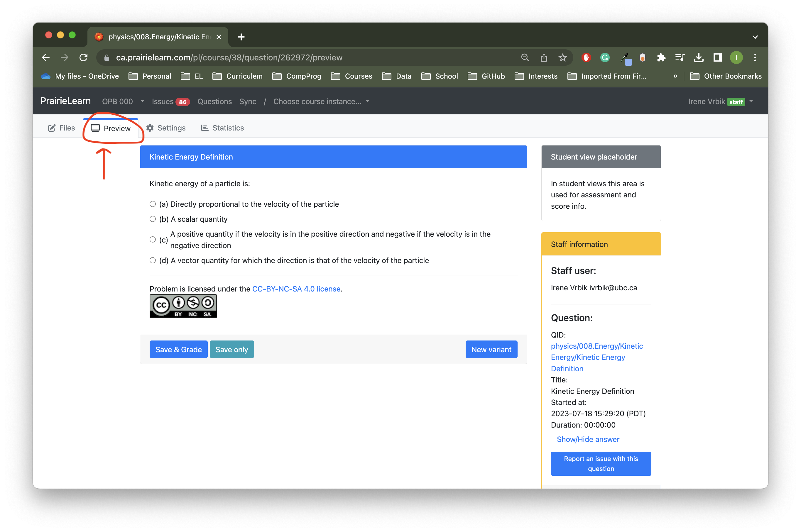Switch to the Statistics tab

coord(222,128)
